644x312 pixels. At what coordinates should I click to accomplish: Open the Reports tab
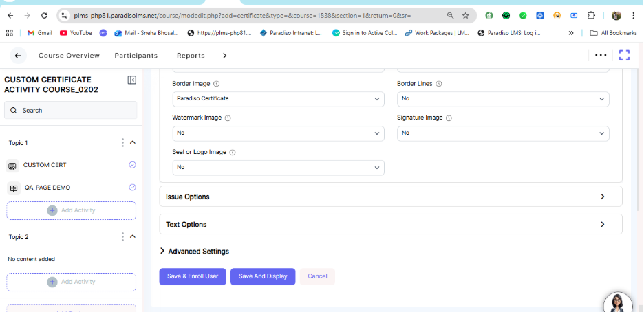[x=191, y=56]
